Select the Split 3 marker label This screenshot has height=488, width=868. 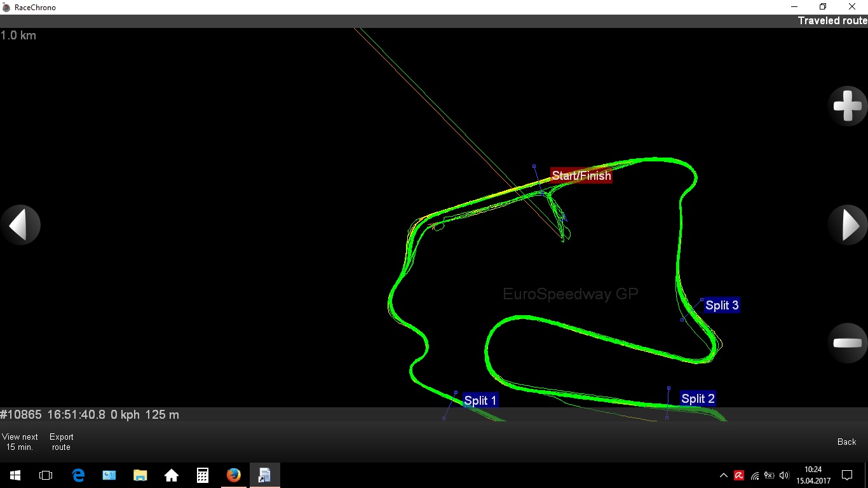[722, 305]
